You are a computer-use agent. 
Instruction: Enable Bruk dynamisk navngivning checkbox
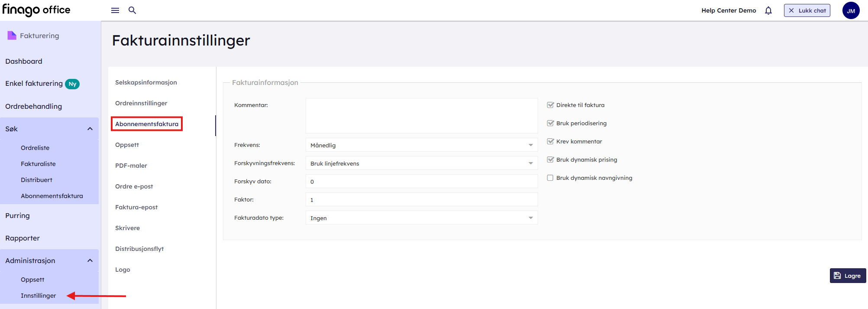click(x=550, y=178)
